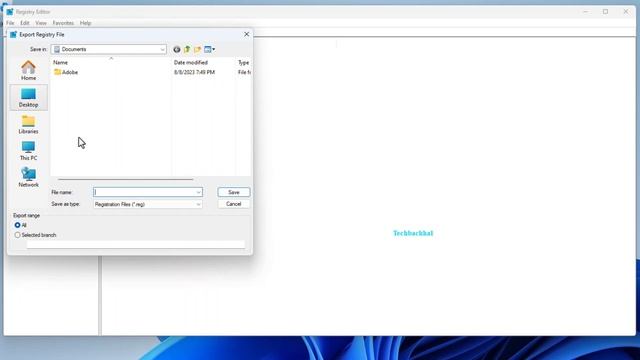The height and width of the screenshot is (360, 640).
Task: Select the Selected branch radio button
Action: [x=17, y=235]
